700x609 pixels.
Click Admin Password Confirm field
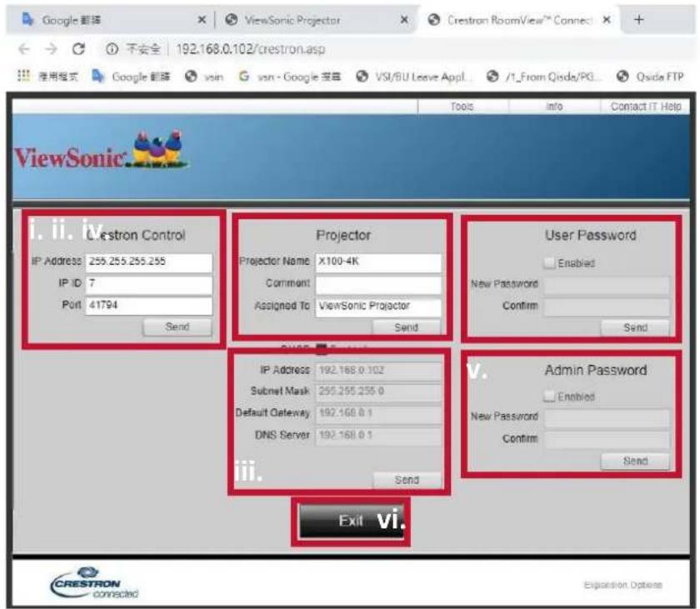click(x=607, y=439)
